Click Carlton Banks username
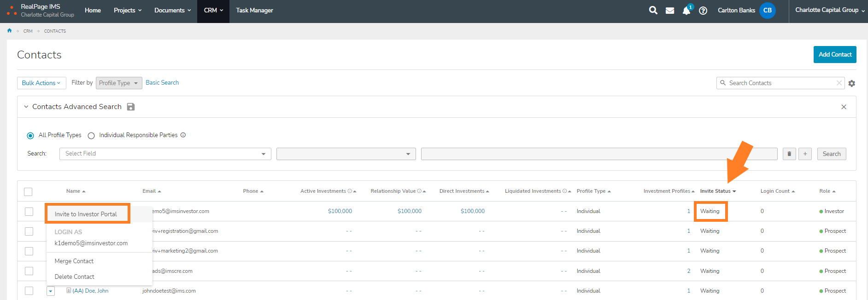This screenshot has width=868, height=300. pyautogui.click(x=736, y=10)
